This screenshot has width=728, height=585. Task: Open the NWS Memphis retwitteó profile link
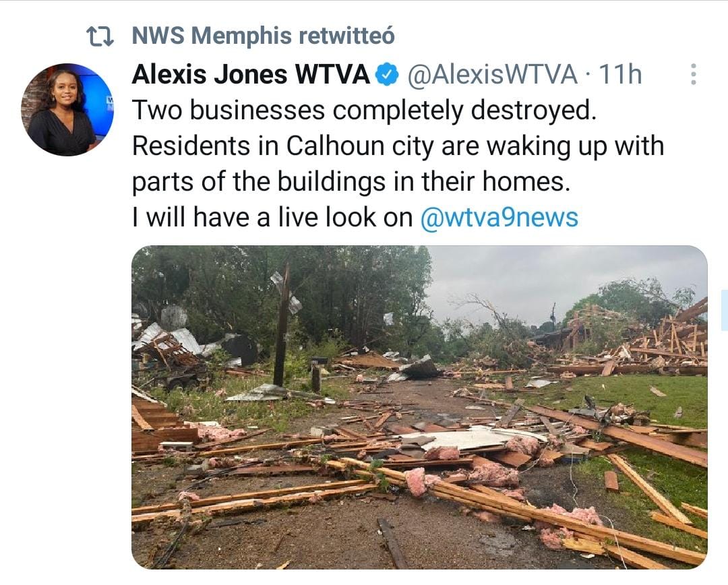[263, 36]
